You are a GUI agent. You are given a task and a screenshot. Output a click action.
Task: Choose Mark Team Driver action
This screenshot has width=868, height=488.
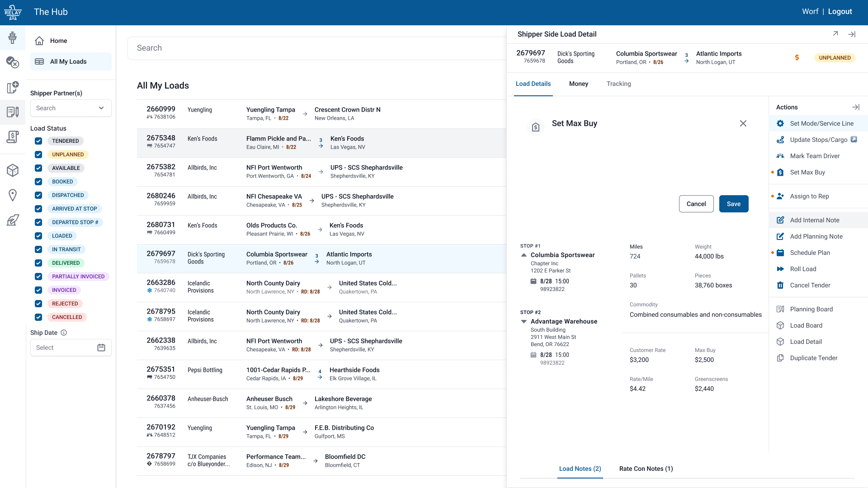tap(818, 156)
